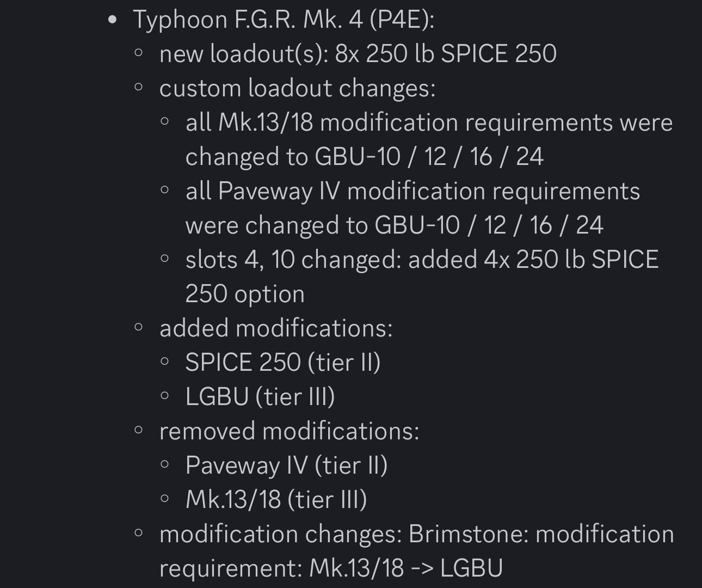Click the bullet before "LGBU (tier III)"

click(x=165, y=396)
